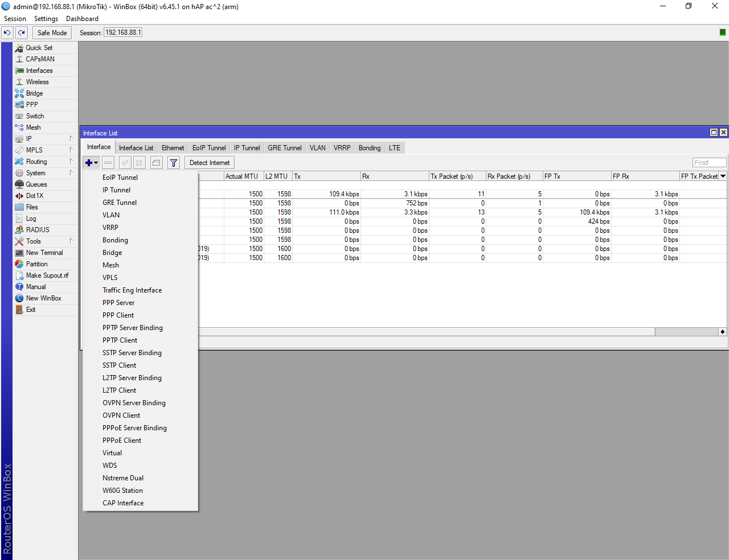Click the Find search field
Screen dimensions: 729x560
click(709, 163)
